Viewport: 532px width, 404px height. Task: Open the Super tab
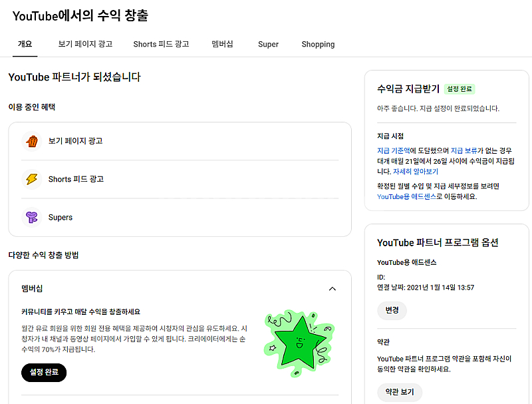click(x=268, y=44)
